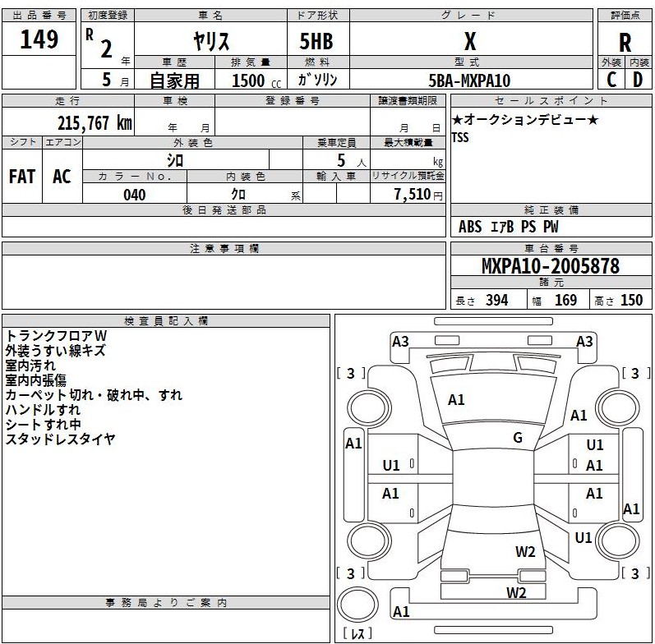Click shift type FAT

(22, 177)
